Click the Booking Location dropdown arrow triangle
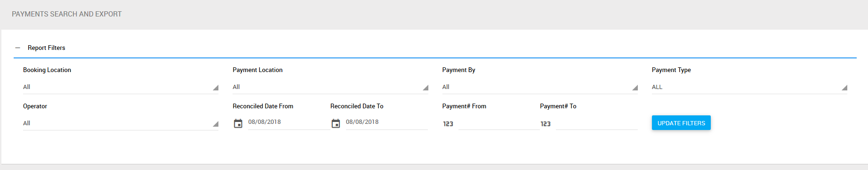Screen dimensions: 868x170 click(x=216, y=88)
